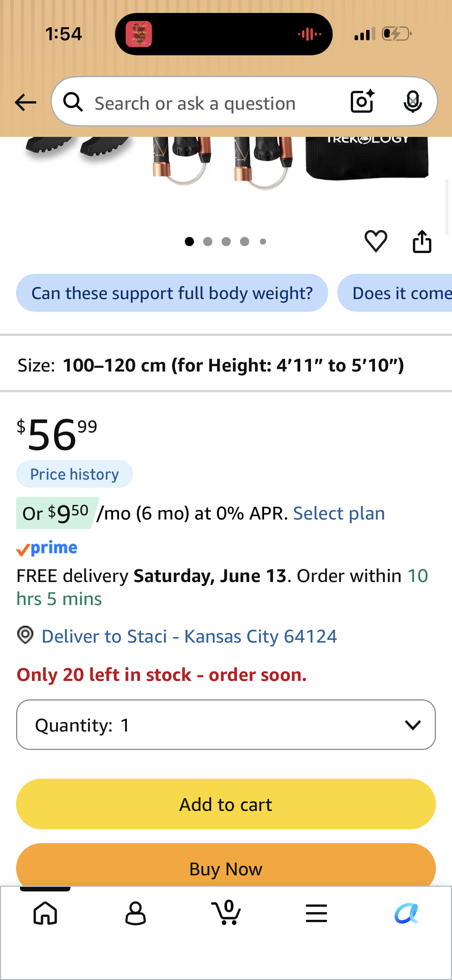
Task: Tap the microphone voice search icon
Action: 413,102
